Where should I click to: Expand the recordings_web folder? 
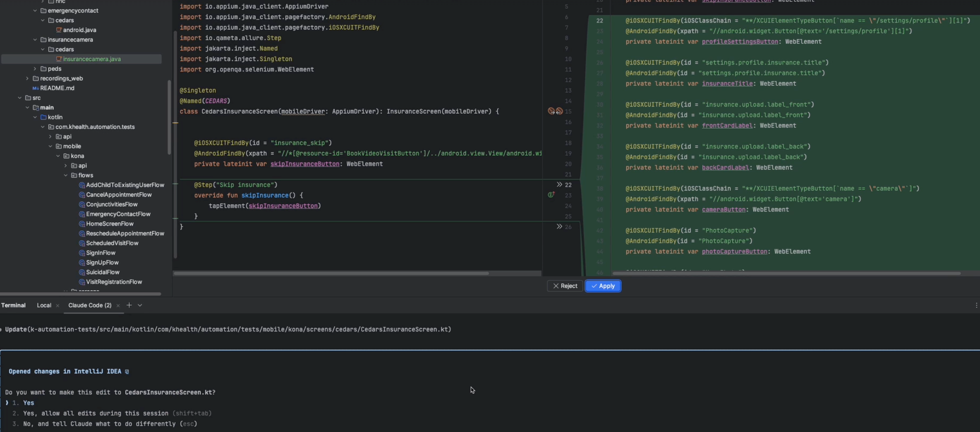[27, 79]
